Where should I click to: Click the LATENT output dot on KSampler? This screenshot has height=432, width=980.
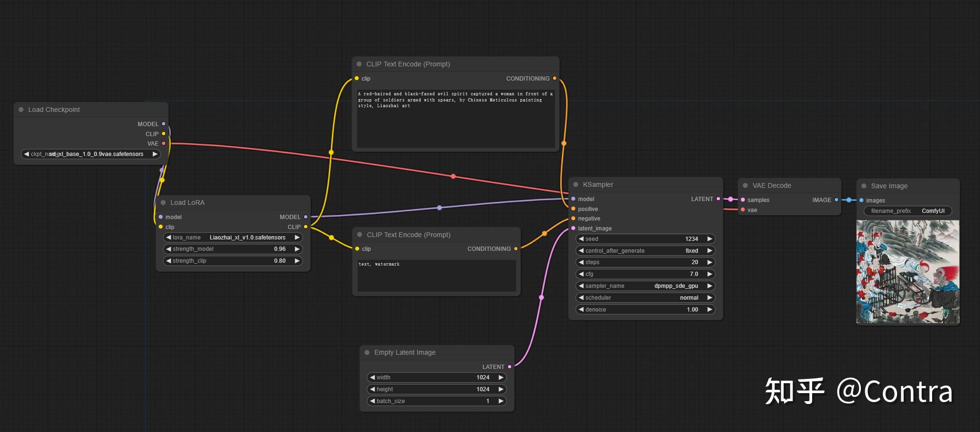coord(718,199)
